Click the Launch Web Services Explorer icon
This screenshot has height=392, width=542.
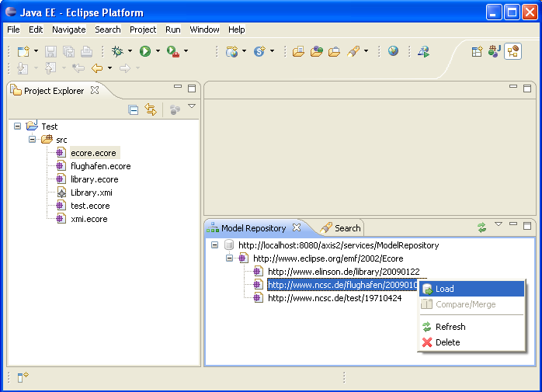[x=423, y=51]
